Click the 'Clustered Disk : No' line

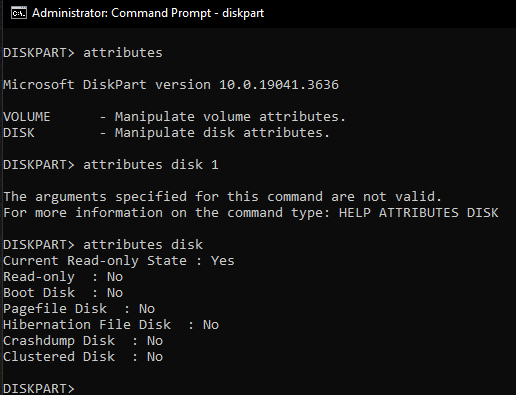83,357
